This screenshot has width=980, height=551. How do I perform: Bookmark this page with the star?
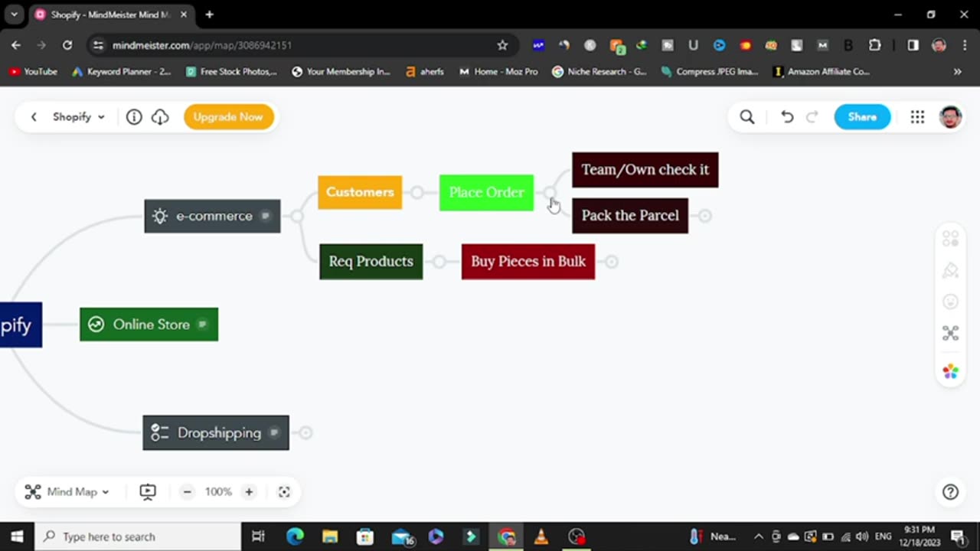[502, 45]
